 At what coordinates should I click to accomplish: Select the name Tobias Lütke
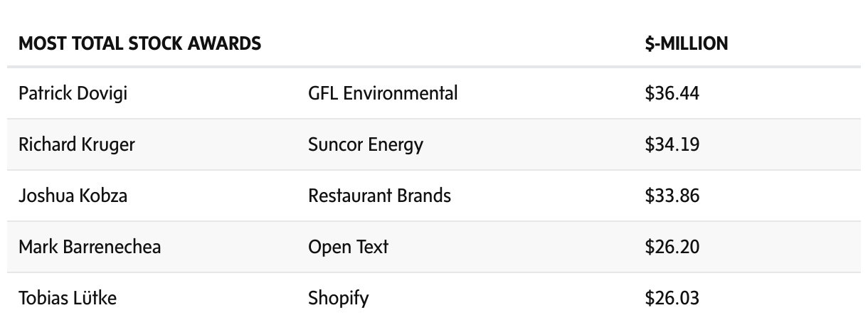(68, 298)
